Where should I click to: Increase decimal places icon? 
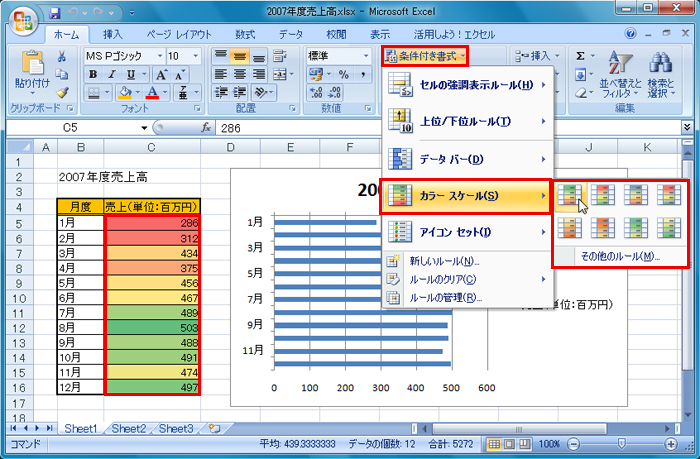(316, 92)
